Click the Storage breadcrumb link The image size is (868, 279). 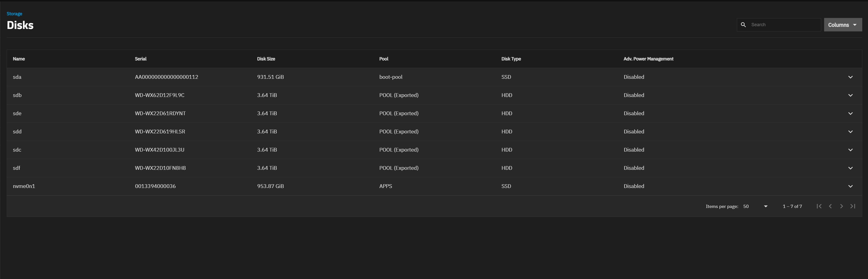coord(14,14)
